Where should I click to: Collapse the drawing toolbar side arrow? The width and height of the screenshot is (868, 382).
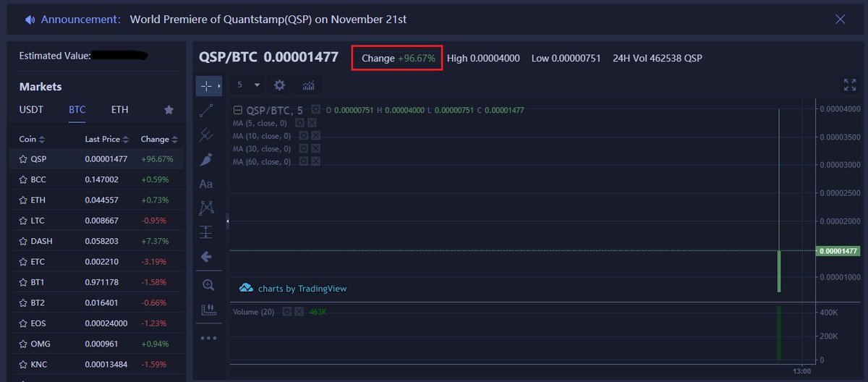pos(228,220)
